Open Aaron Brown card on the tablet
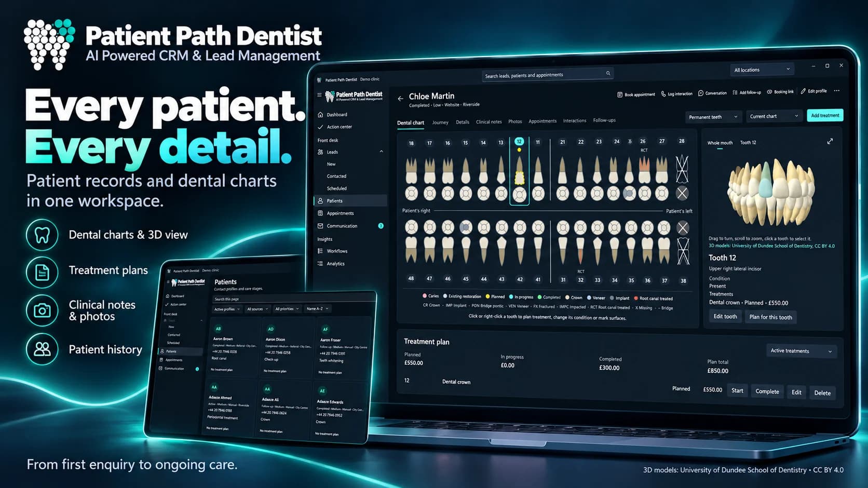This screenshot has width=868, height=488. pyautogui.click(x=233, y=349)
